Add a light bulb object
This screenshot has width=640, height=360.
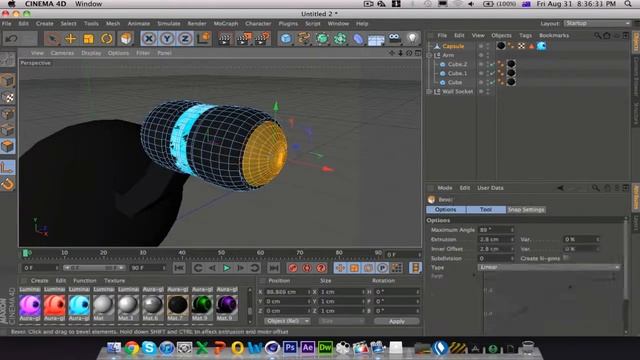pyautogui.click(x=412, y=39)
